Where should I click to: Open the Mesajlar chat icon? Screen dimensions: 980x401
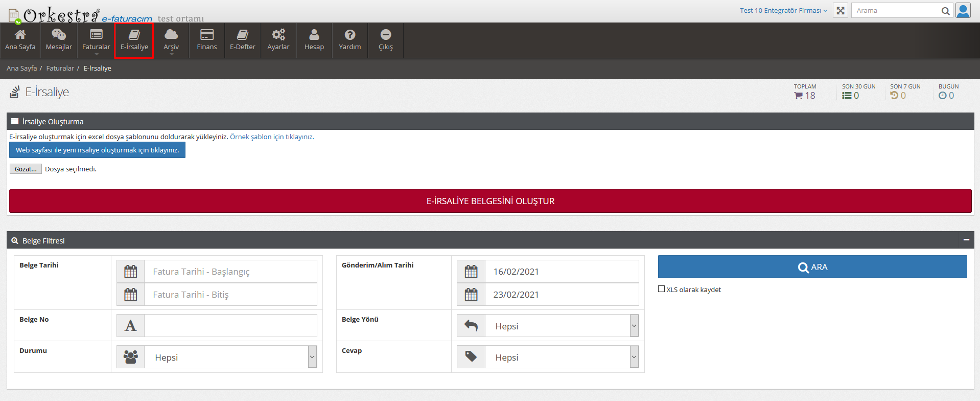point(59,35)
